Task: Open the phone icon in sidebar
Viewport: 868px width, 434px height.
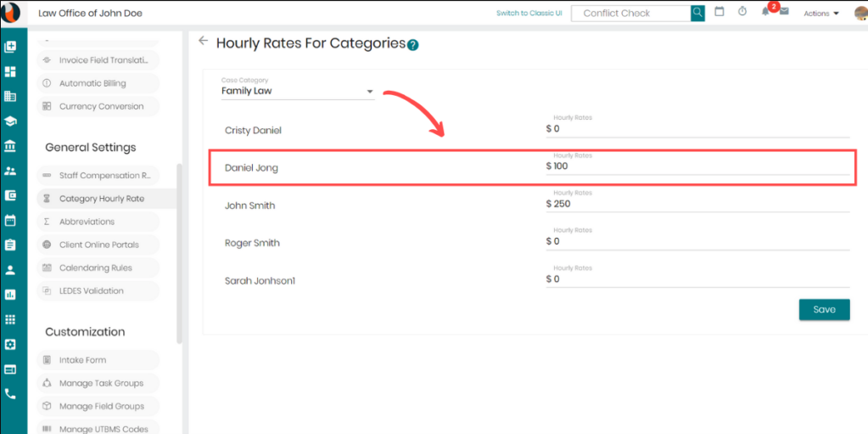Action: tap(10, 394)
